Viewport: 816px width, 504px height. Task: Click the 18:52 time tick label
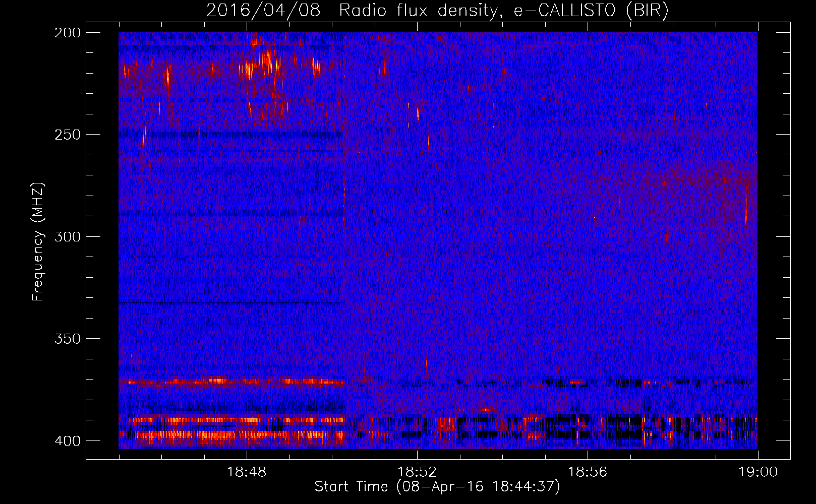(x=417, y=472)
